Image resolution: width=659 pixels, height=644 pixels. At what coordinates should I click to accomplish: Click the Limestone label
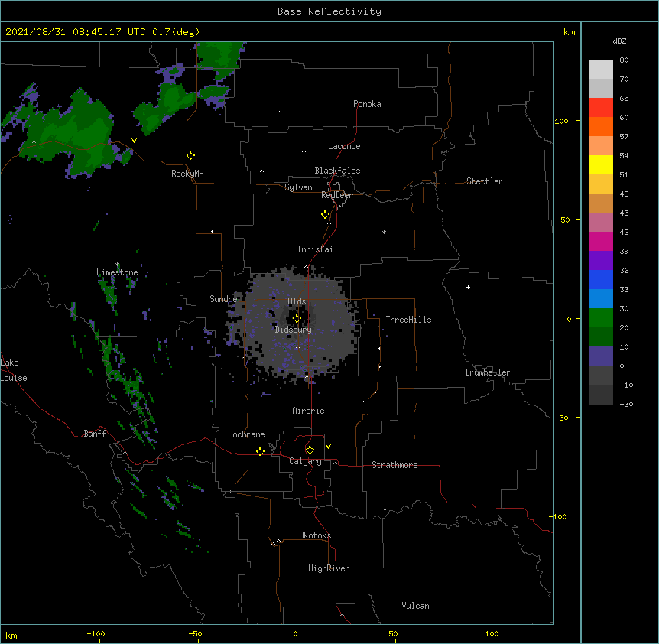coord(117,272)
